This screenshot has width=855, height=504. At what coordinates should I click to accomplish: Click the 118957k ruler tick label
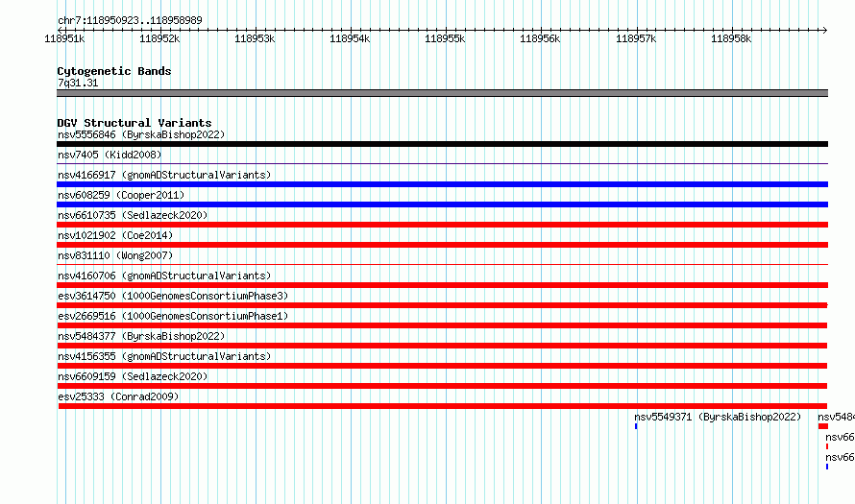pos(636,38)
